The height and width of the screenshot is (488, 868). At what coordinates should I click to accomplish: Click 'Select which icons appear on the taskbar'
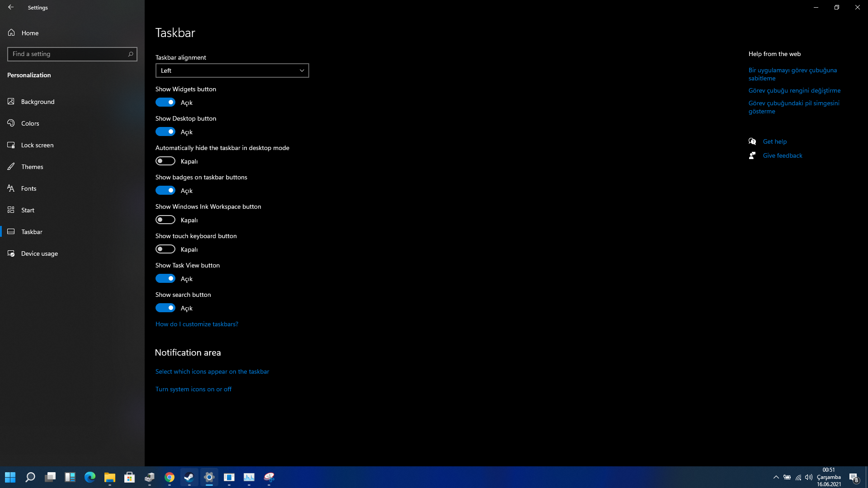tap(212, 371)
